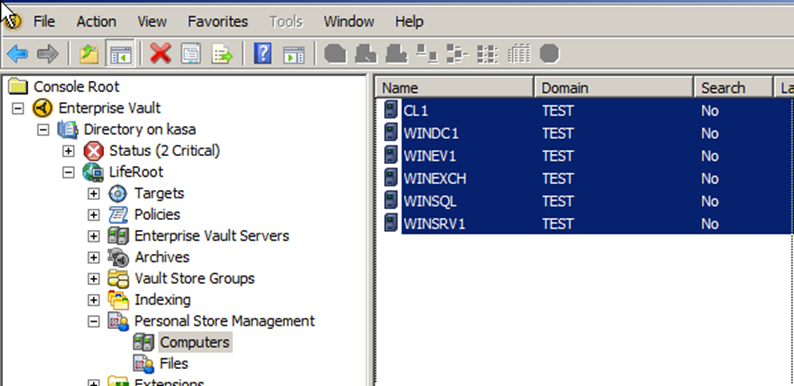Screen dimensions: 794x386
Task: Open the Favorites menu
Action: (218, 22)
